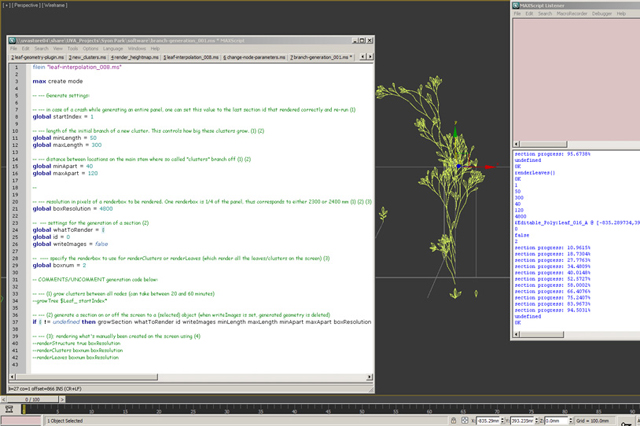This screenshot has height=426, width=640.
Task: Click time slider 0 / 100 handle
Action: click(x=33, y=399)
